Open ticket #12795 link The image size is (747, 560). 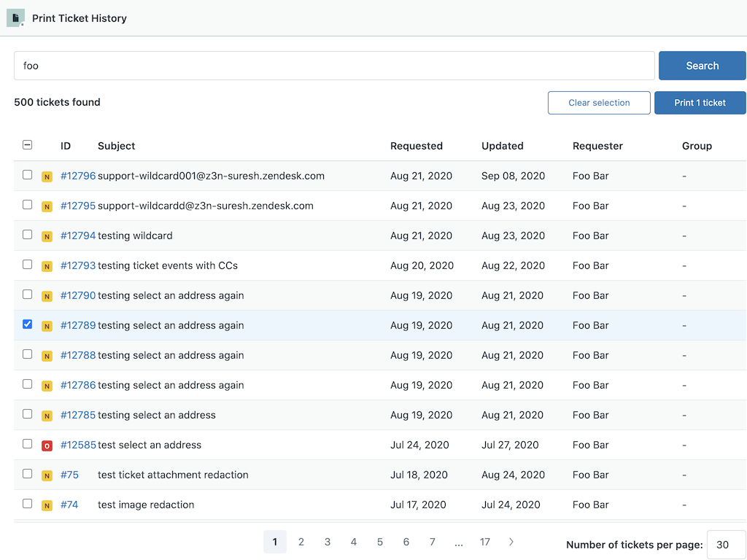(78, 206)
